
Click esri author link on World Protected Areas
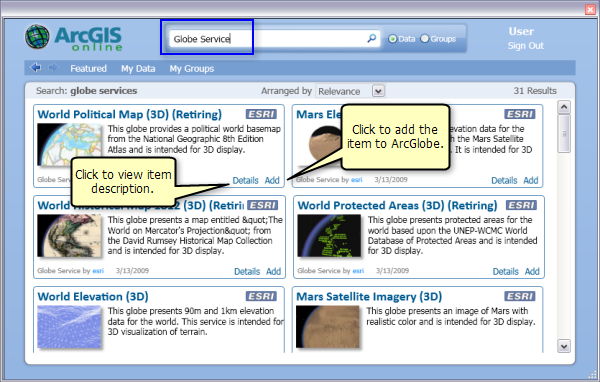[x=358, y=271]
